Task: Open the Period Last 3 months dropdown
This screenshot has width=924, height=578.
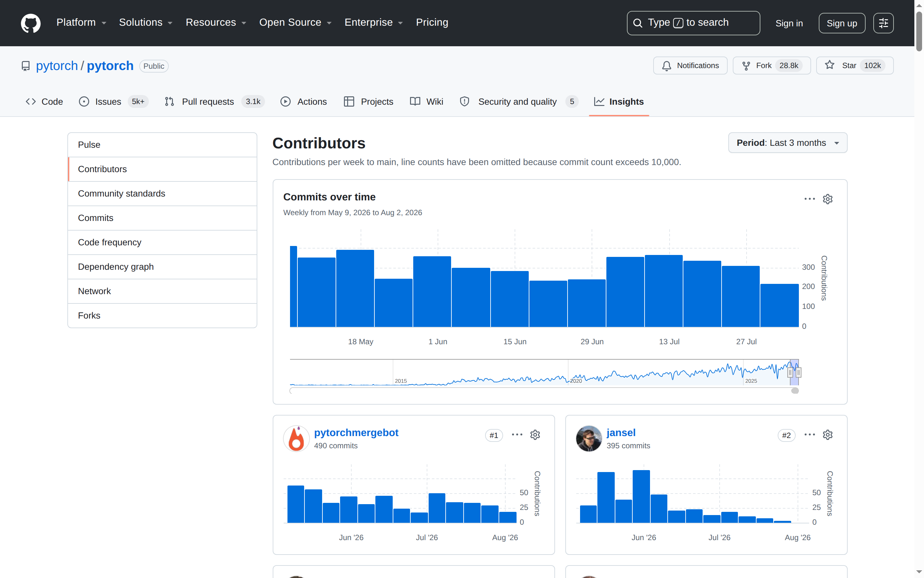Action: 787,143
